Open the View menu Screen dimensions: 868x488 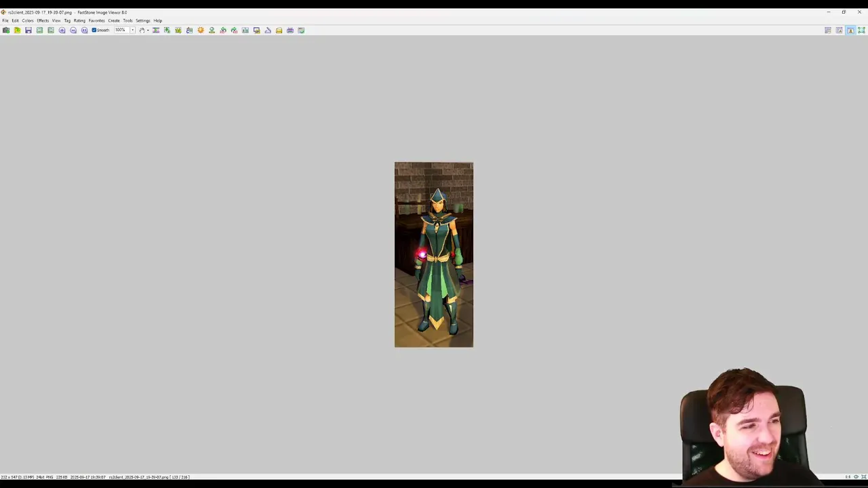(x=56, y=20)
